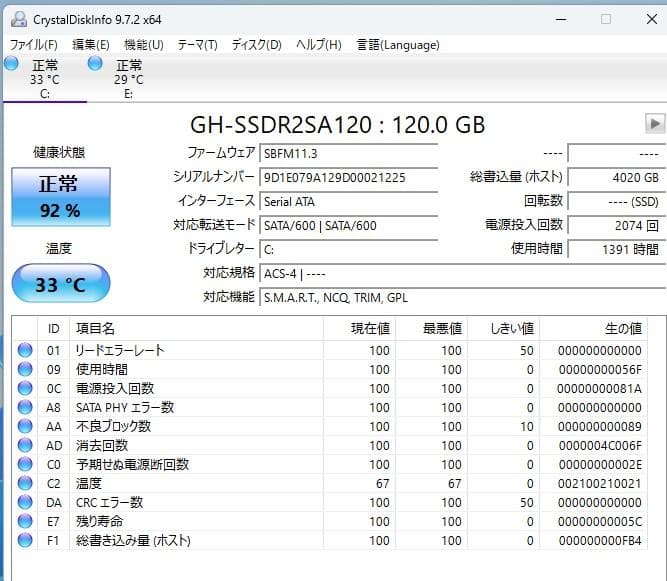Open the 言語(Language) menu
The height and width of the screenshot is (581, 667).
(x=398, y=45)
